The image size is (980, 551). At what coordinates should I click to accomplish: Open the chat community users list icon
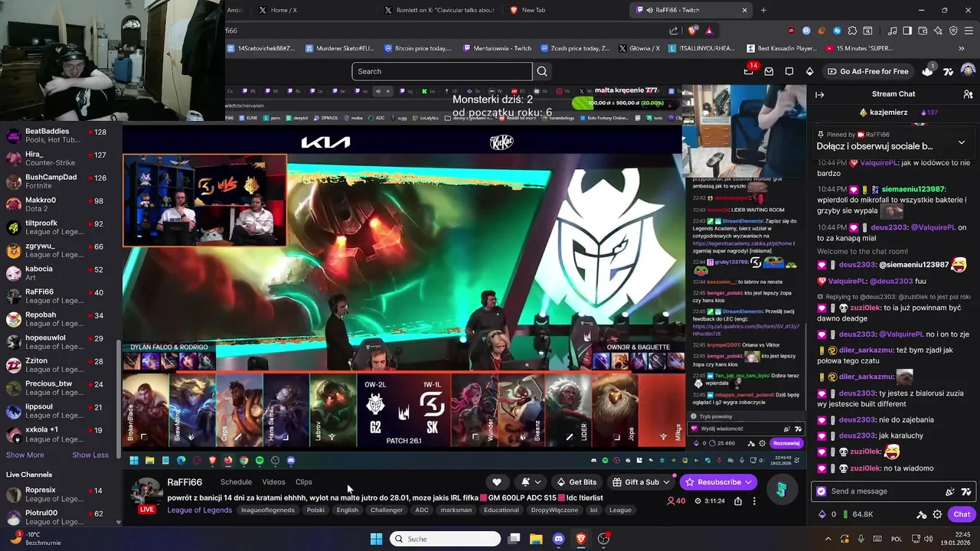pos(968,94)
